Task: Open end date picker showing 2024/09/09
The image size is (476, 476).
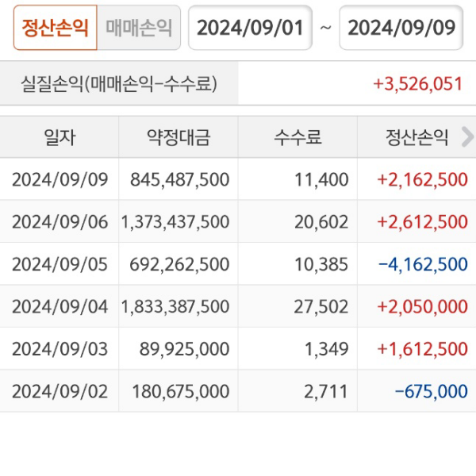Action: pyautogui.click(x=401, y=28)
